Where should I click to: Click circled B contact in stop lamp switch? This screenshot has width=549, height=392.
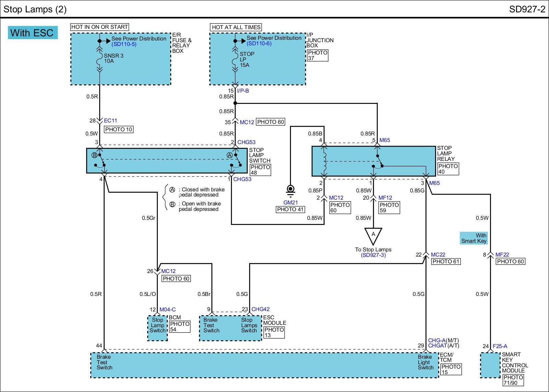point(94,155)
